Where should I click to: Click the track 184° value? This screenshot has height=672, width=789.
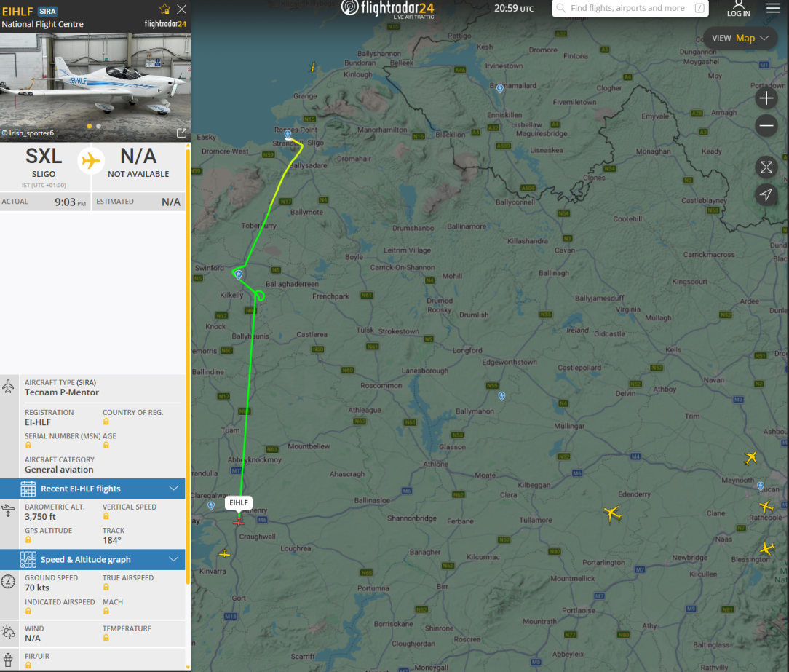click(111, 540)
